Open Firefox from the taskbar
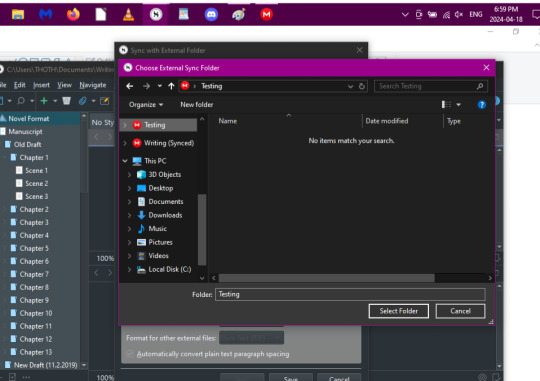 coord(73,14)
